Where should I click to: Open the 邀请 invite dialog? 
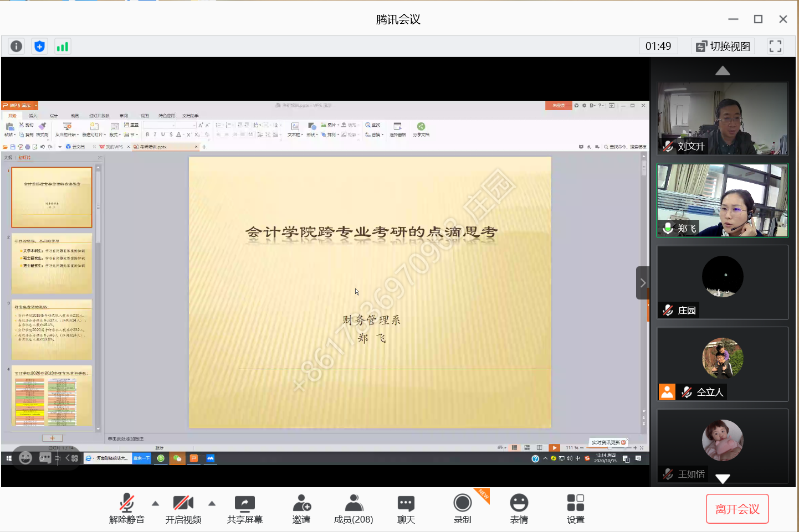(301, 509)
